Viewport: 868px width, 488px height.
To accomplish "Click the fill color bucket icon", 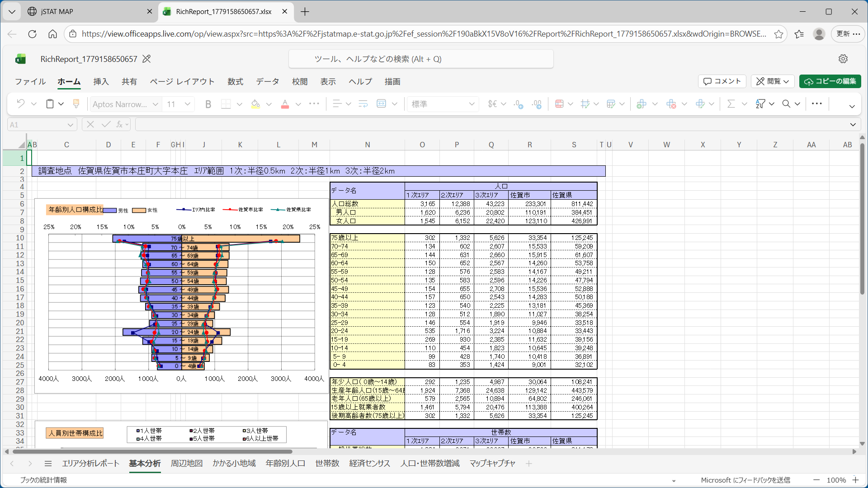I will [255, 104].
